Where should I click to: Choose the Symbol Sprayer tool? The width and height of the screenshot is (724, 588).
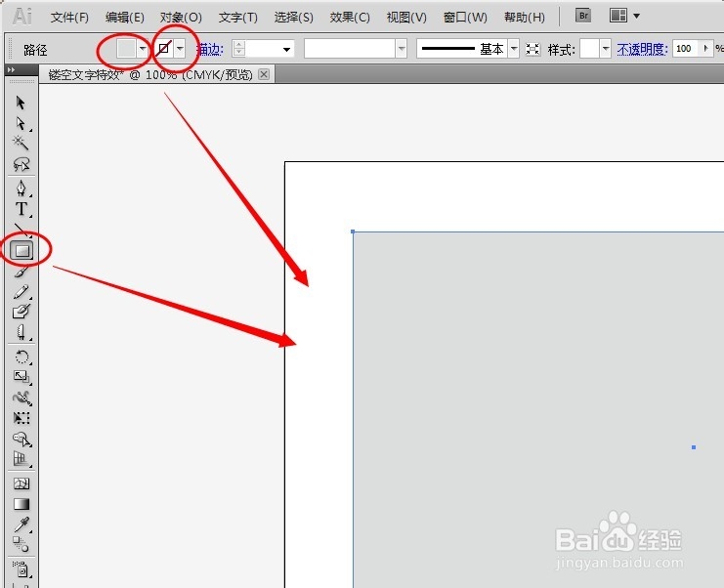point(21,569)
